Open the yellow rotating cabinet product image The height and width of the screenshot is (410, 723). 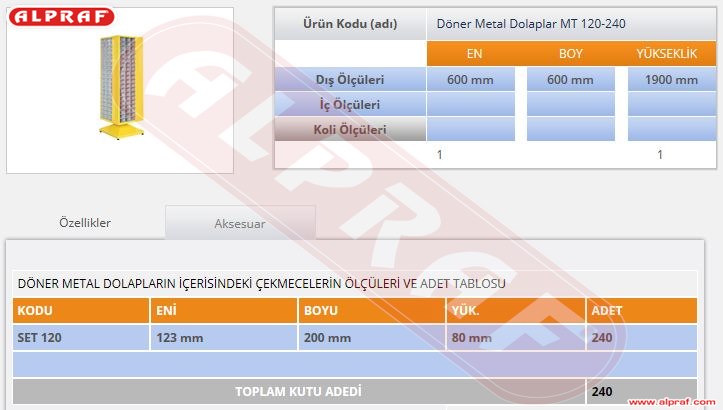pos(119,89)
